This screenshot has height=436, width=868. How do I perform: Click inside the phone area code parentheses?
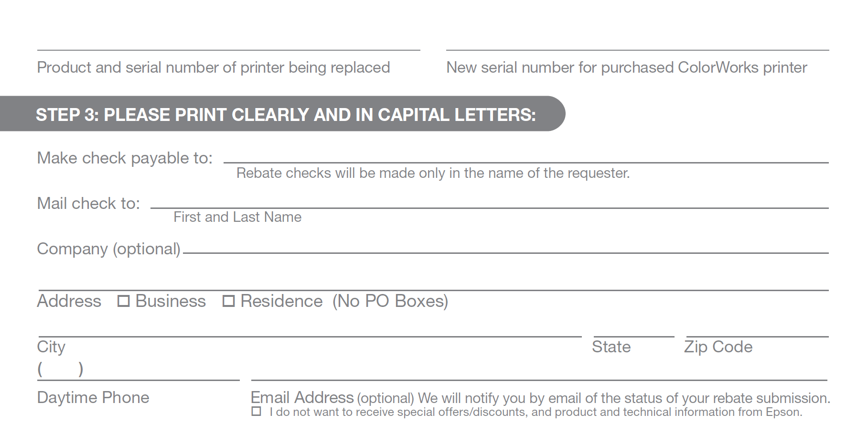61,369
